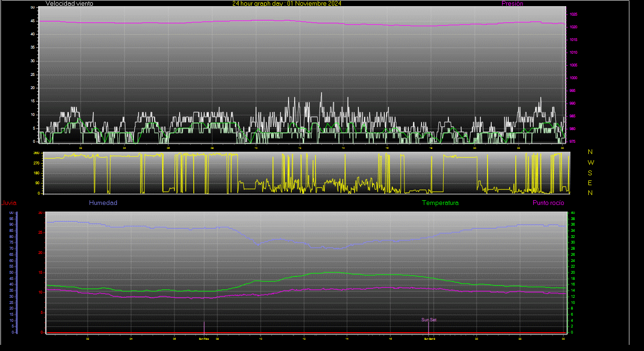Click hour "04" below the temperature chart
The height and width of the screenshot is (351, 644).
click(x=131, y=338)
